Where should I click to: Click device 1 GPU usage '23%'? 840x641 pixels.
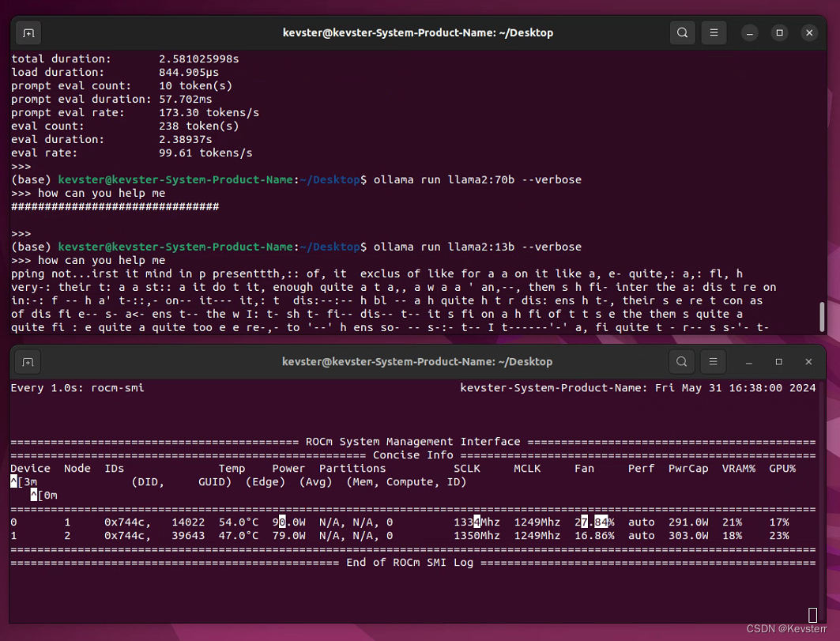click(x=779, y=535)
